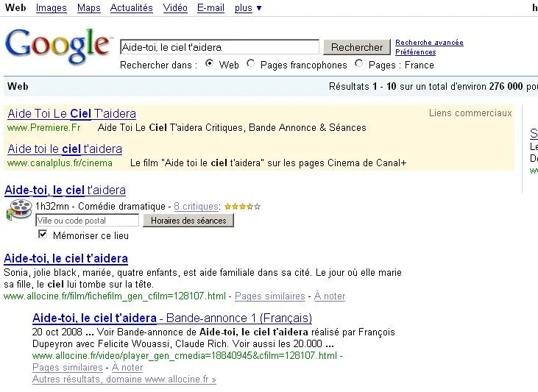
Task: Click the www.canalplus.fr/cinema green URL text
Action: tap(60, 163)
